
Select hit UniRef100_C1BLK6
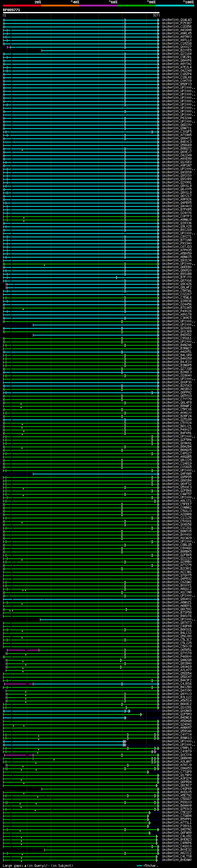(x=176, y=78)
